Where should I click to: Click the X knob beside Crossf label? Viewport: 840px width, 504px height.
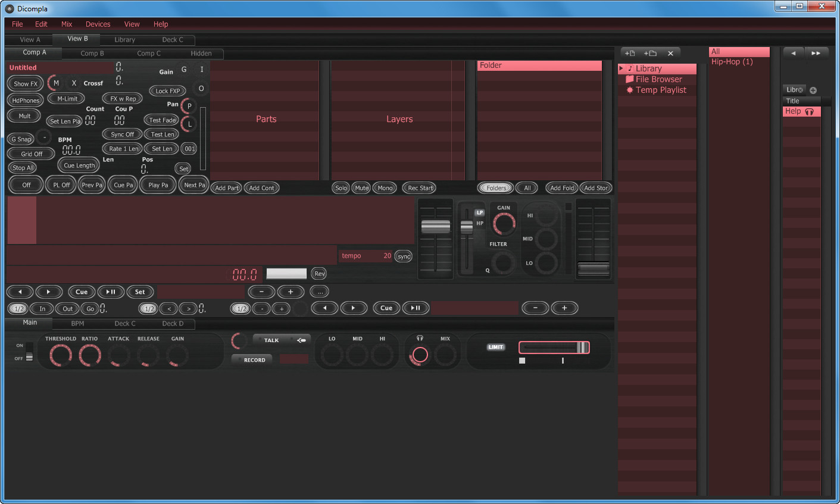(x=74, y=83)
